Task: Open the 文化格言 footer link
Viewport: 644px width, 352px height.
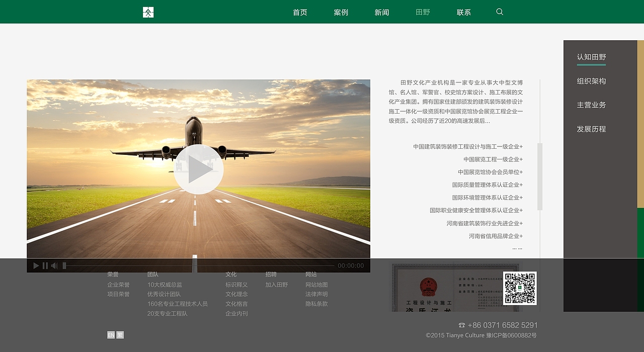Action: tap(236, 304)
